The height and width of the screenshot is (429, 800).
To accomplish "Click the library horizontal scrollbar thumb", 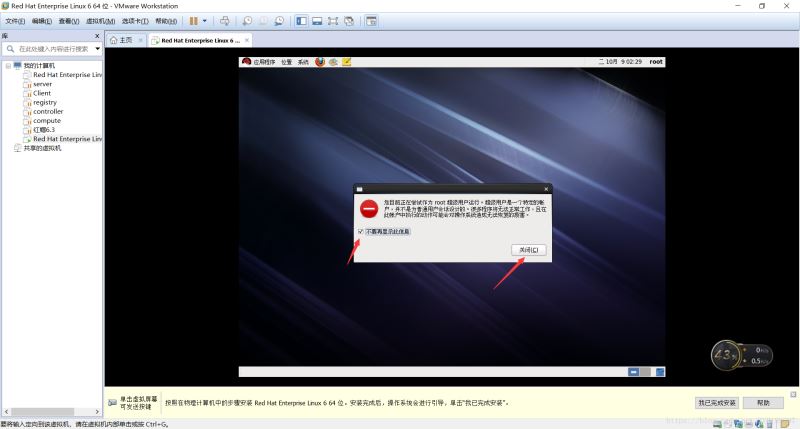I will pyautogui.click(x=42, y=411).
